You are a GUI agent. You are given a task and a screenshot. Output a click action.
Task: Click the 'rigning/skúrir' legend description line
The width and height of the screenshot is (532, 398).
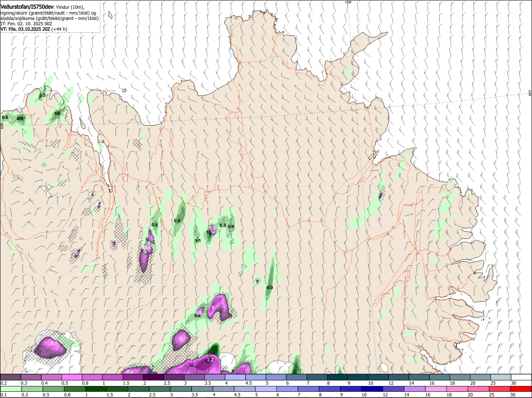(x=48, y=13)
